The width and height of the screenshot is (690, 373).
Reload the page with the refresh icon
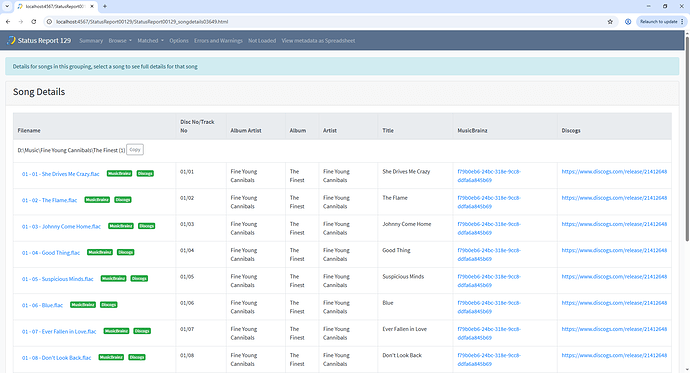coord(33,22)
